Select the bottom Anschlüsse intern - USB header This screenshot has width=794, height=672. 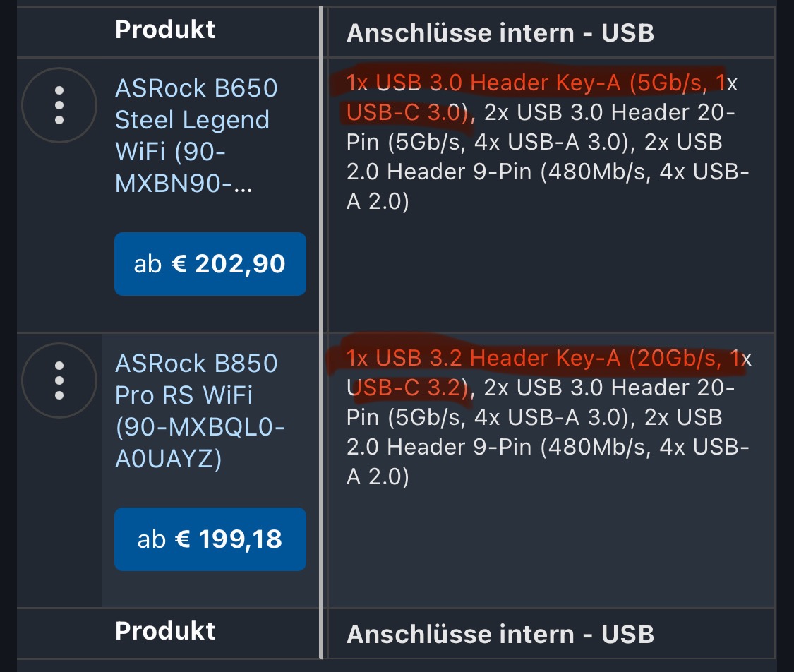pos(500,634)
